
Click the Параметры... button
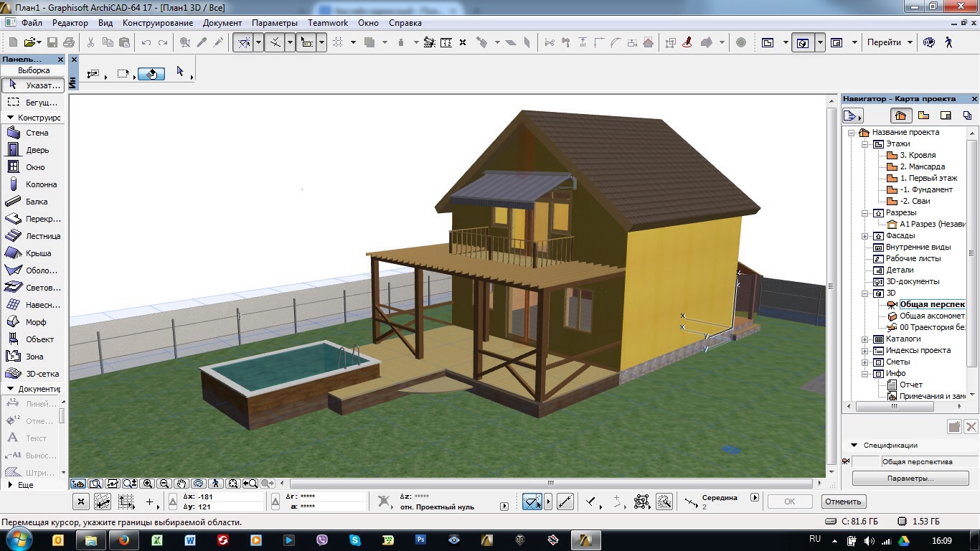click(x=910, y=479)
